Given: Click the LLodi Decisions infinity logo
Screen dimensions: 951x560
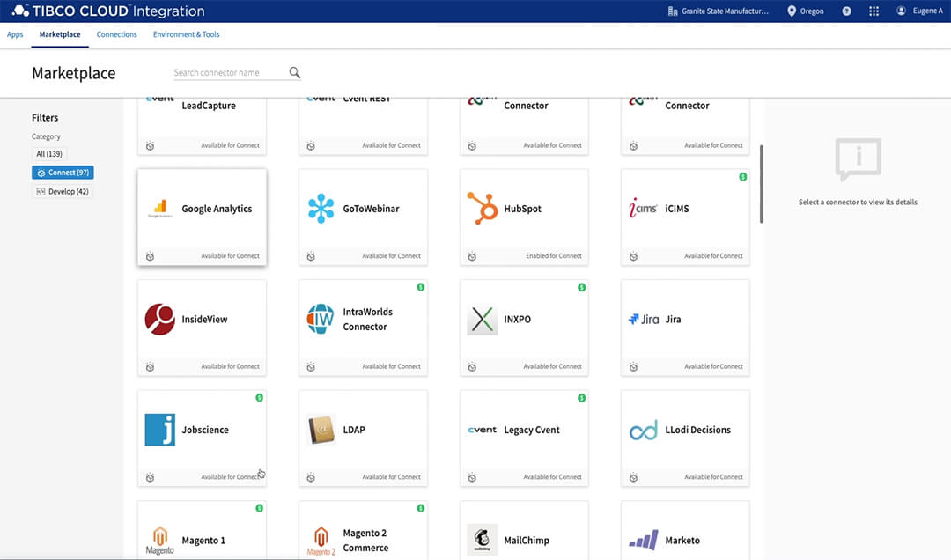Looking at the screenshot, I should [643, 431].
